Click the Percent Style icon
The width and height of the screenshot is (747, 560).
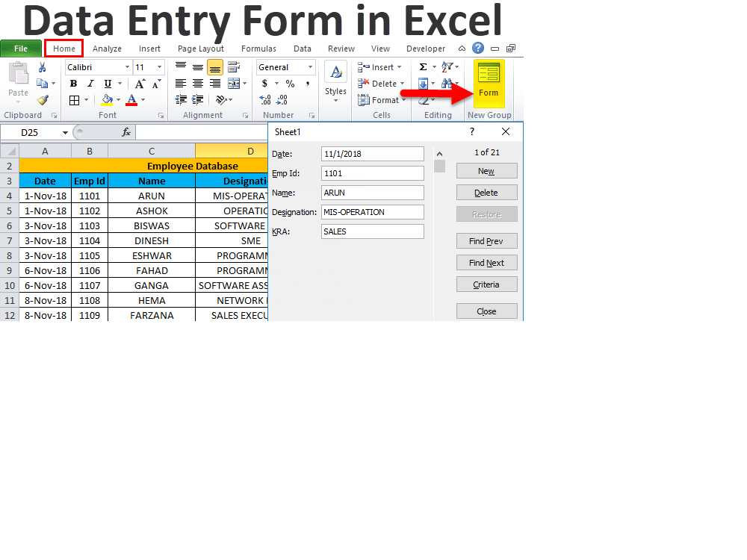(289, 83)
